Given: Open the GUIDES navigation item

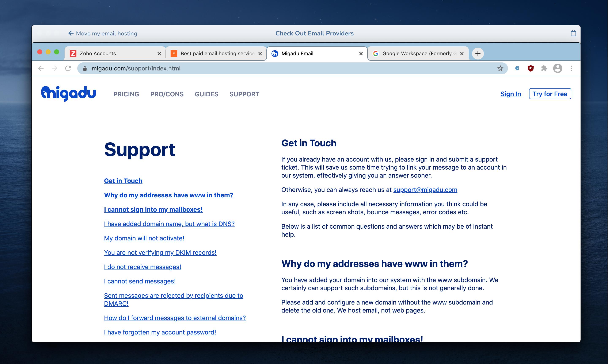Looking at the screenshot, I should click(206, 94).
